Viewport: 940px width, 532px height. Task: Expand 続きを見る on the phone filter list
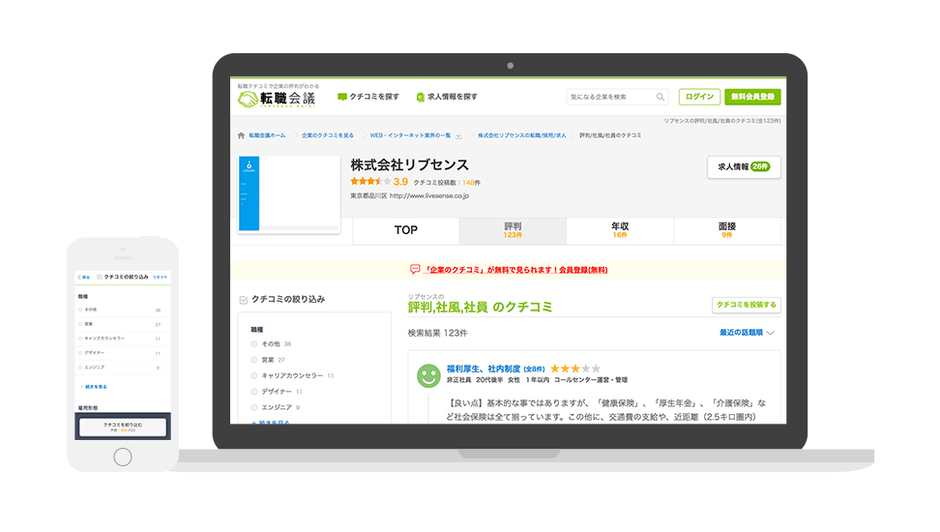coord(93,385)
